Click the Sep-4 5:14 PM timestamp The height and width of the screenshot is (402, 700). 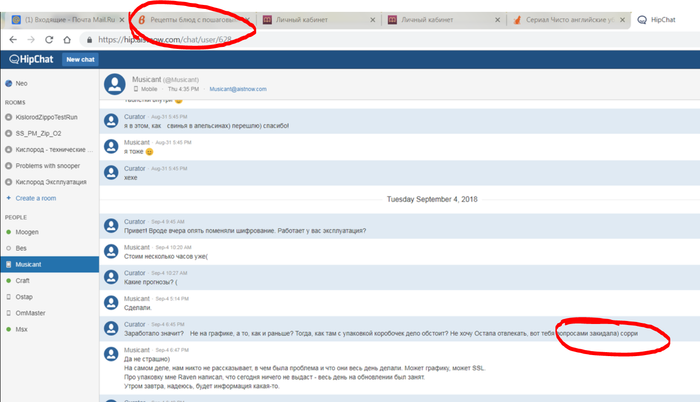pos(172,298)
